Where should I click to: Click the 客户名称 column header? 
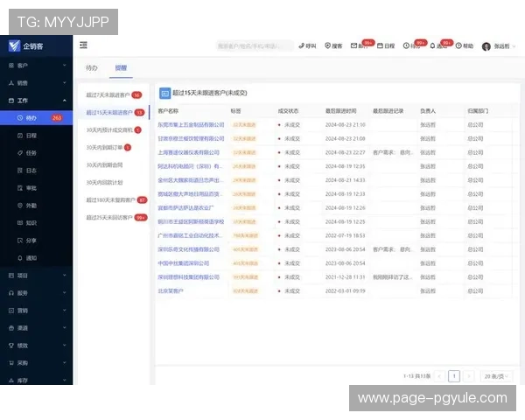pyautogui.click(x=168, y=111)
